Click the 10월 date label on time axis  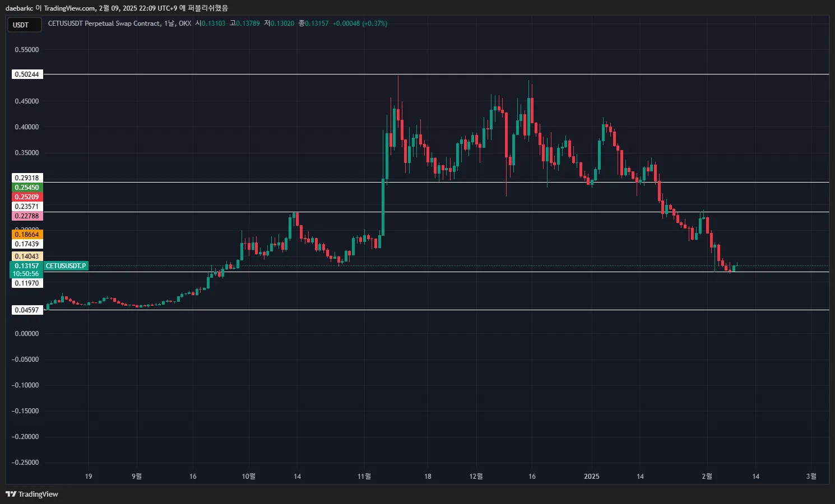[248, 477]
